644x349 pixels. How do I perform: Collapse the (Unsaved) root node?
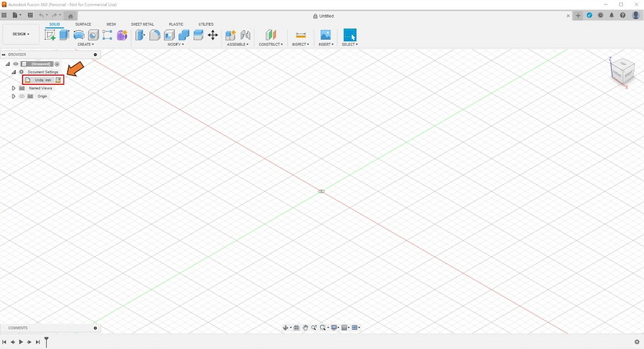tap(7, 64)
